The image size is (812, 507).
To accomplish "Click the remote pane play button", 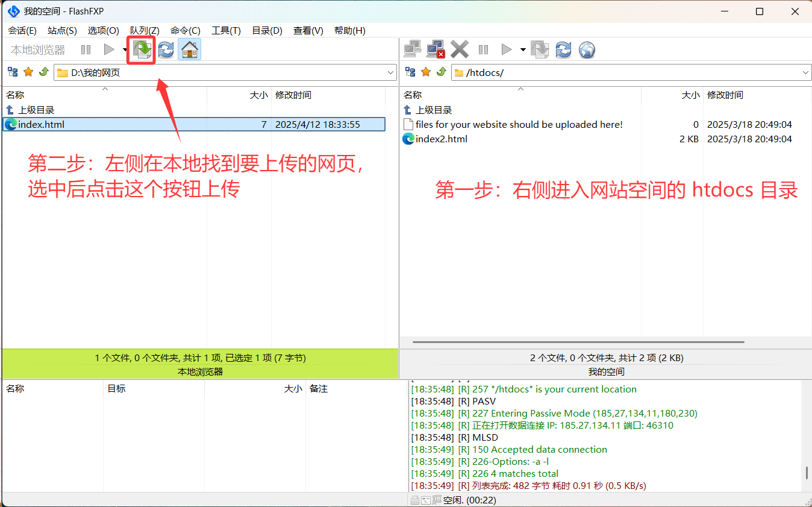I will click(x=507, y=49).
